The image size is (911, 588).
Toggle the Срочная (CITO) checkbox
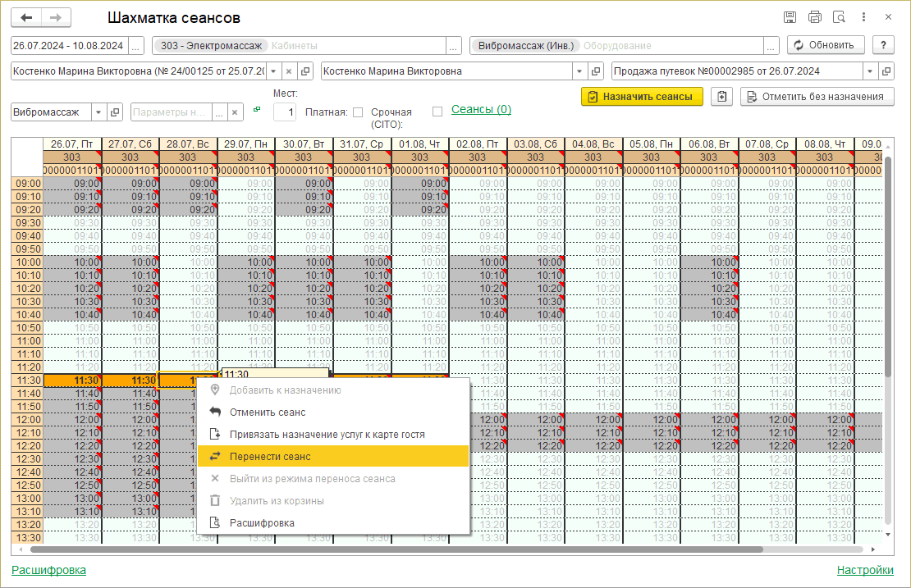pos(437,112)
